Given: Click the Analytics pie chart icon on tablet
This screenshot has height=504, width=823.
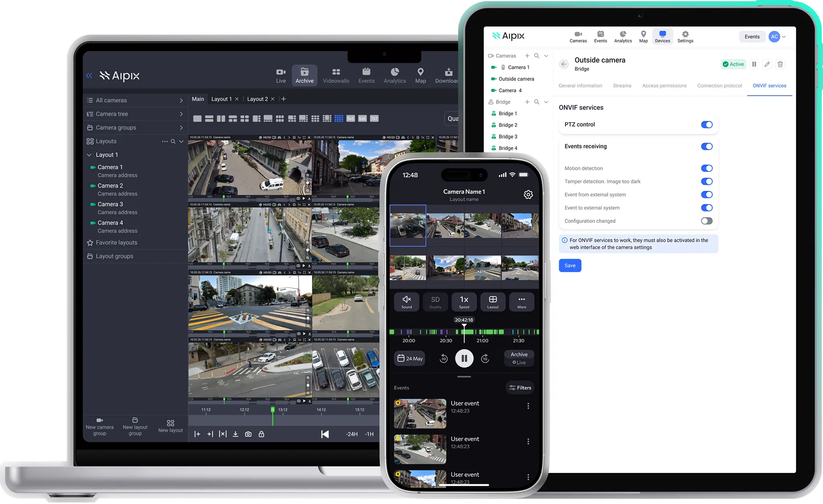Looking at the screenshot, I should (623, 35).
